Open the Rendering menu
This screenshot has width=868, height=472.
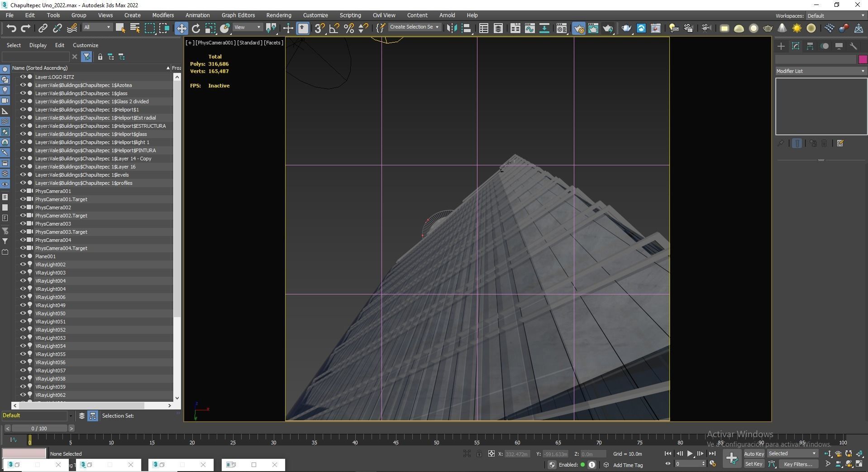coord(279,15)
